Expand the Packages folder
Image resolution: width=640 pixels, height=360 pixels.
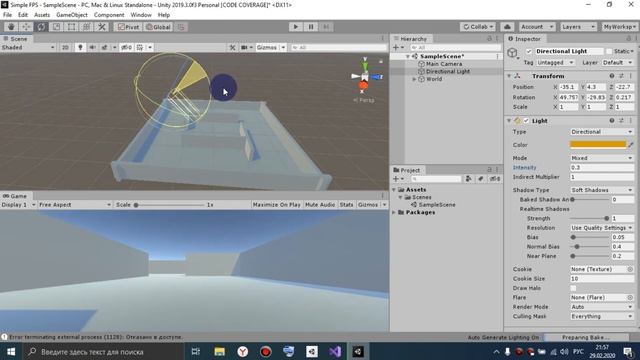pyautogui.click(x=394, y=212)
